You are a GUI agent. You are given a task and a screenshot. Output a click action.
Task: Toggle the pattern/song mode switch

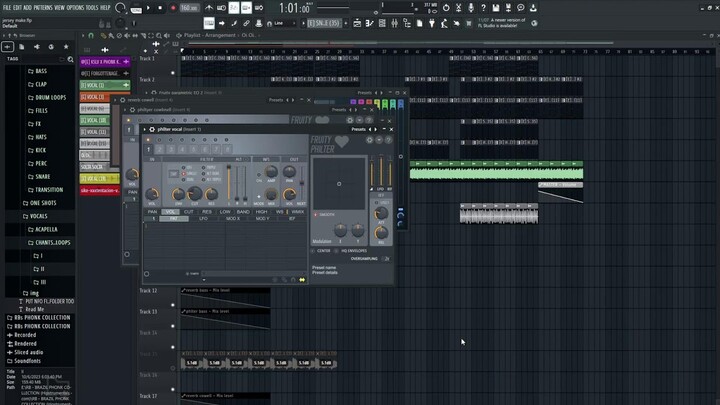click(136, 8)
